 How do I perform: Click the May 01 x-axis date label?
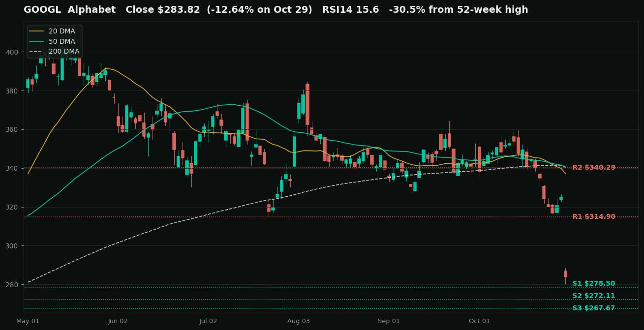28,321
